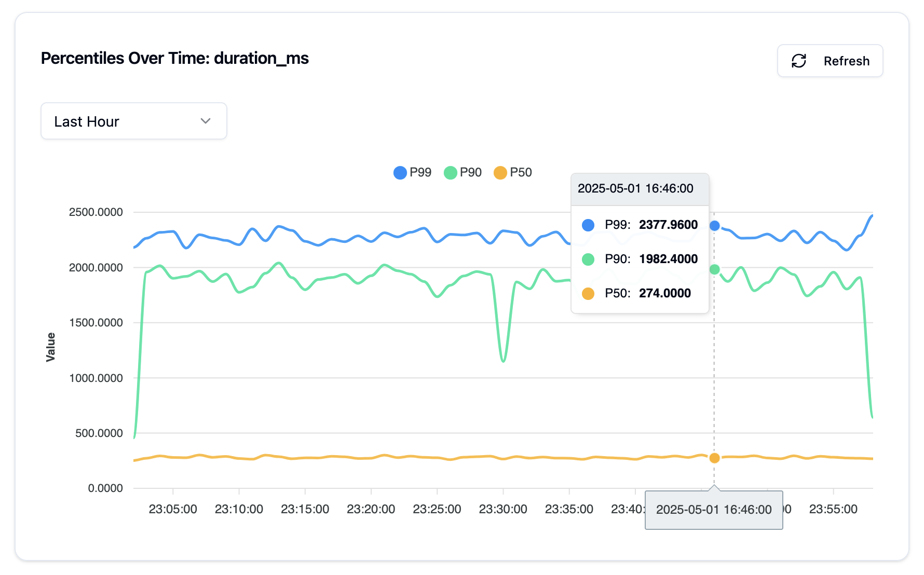Click the blue P99 legend color dot

(x=400, y=173)
